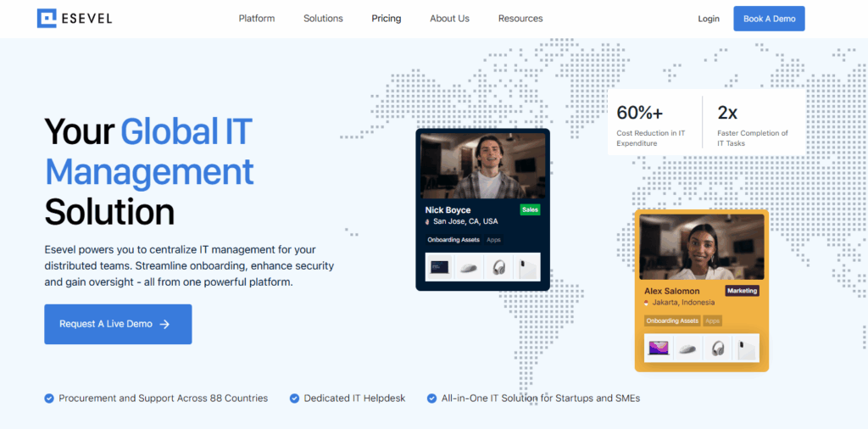
Task: Click the laptop icon in Nick Boyce's card
Action: pyautogui.click(x=439, y=268)
